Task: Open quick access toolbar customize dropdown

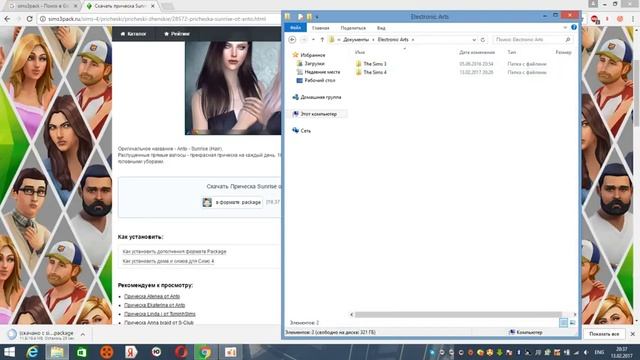Action: (317, 17)
